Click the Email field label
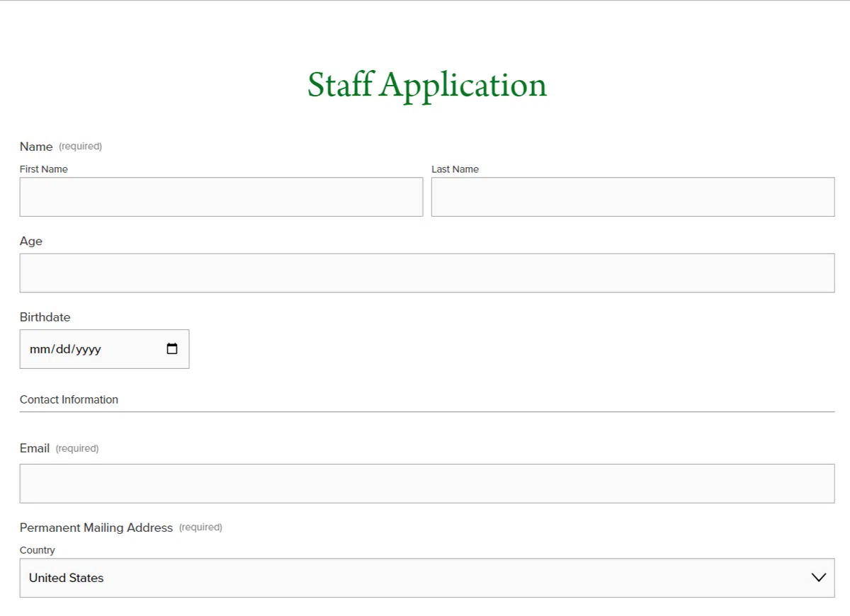 tap(35, 448)
